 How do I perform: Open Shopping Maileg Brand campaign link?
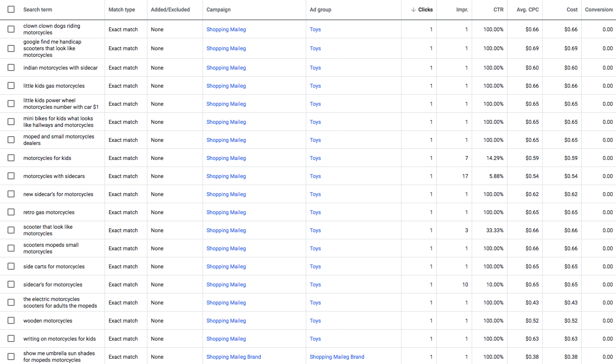[x=233, y=357]
